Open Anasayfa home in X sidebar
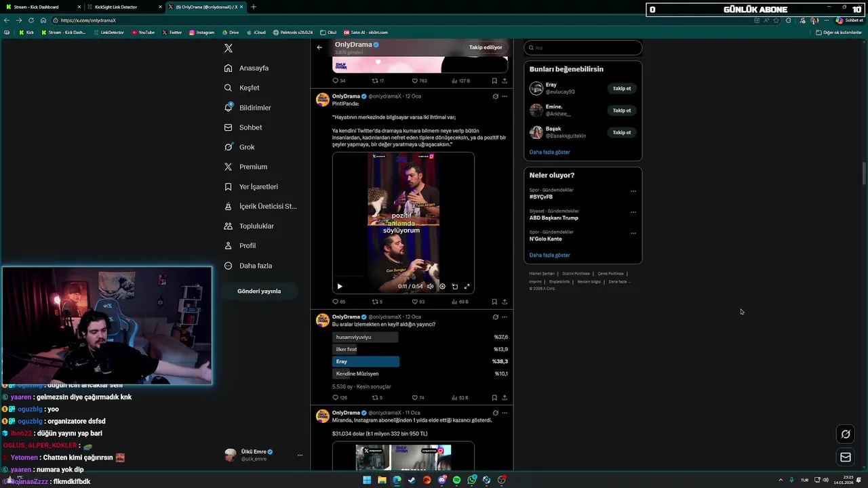This screenshot has width=868, height=488. click(x=247, y=68)
